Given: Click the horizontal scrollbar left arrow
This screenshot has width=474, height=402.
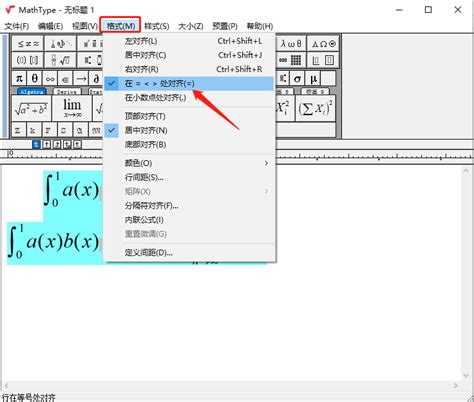Looking at the screenshot, I should [6, 386].
